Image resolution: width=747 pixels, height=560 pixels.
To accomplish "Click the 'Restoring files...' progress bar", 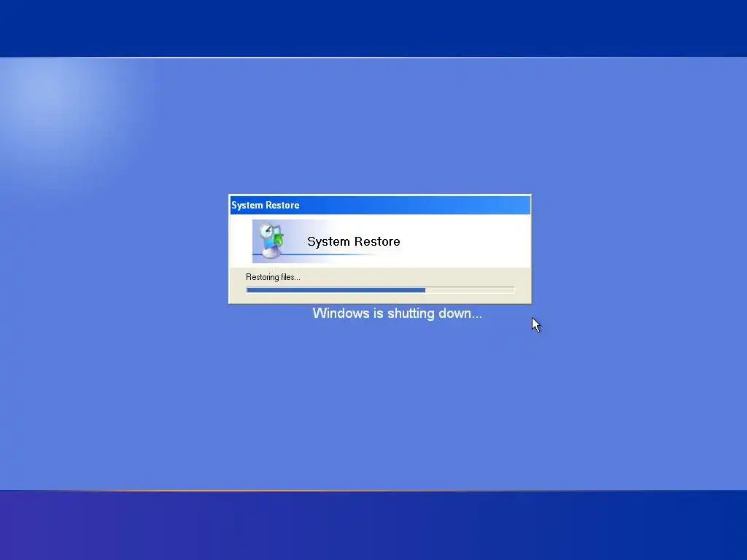I will pyautogui.click(x=380, y=290).
